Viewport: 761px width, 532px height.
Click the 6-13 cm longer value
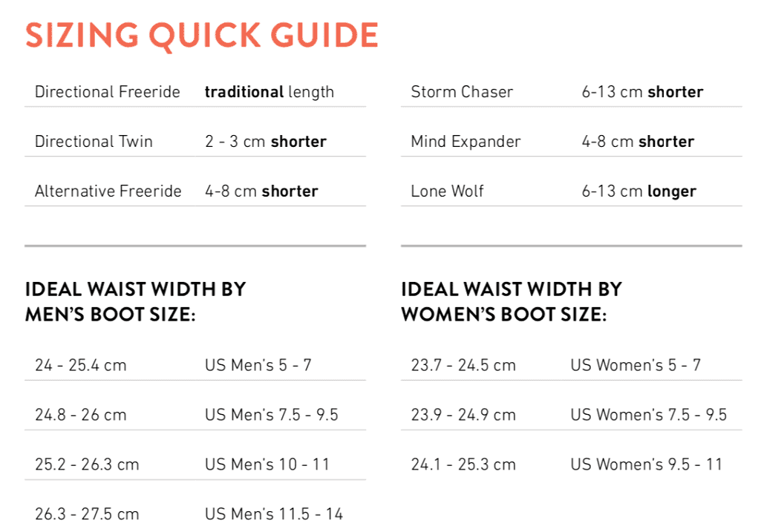click(638, 191)
